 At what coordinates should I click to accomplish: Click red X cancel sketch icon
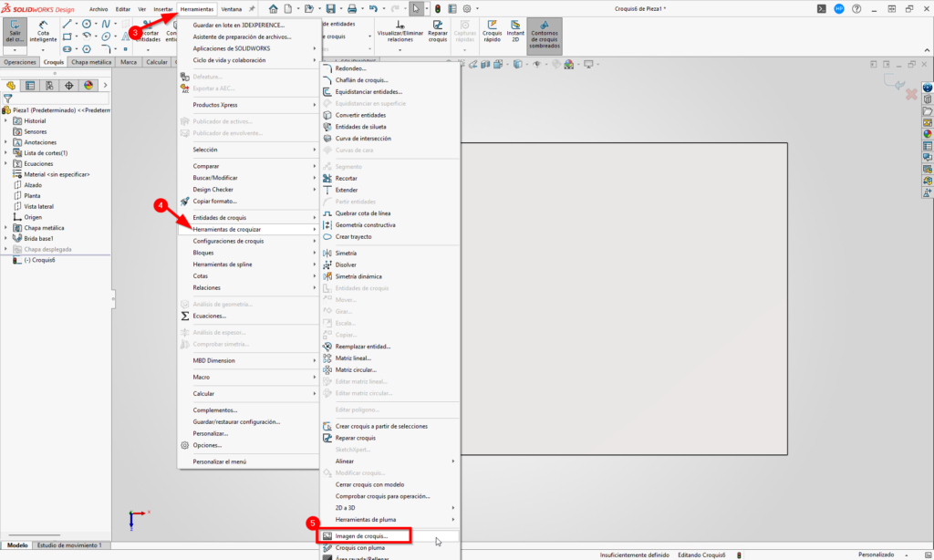[x=911, y=94]
